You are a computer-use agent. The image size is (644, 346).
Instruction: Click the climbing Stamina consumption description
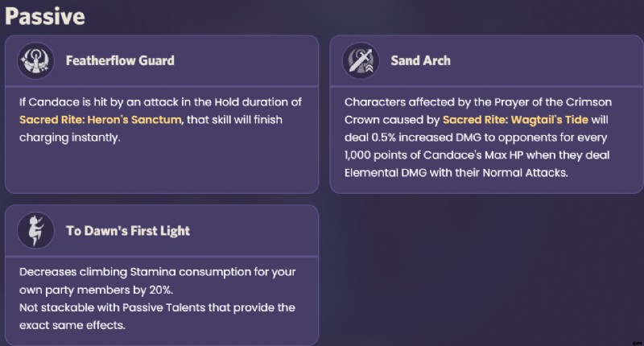click(157, 281)
